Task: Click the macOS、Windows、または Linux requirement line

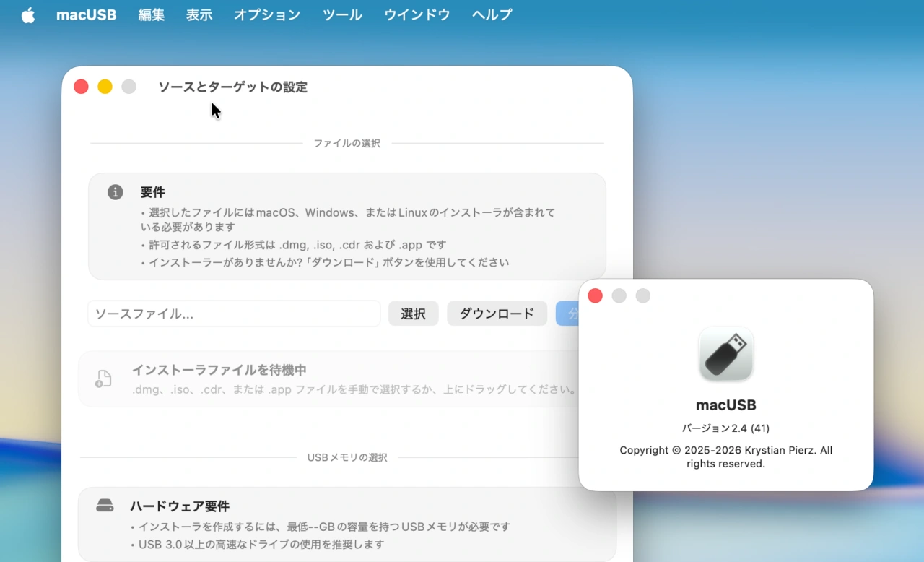Action: click(x=348, y=220)
